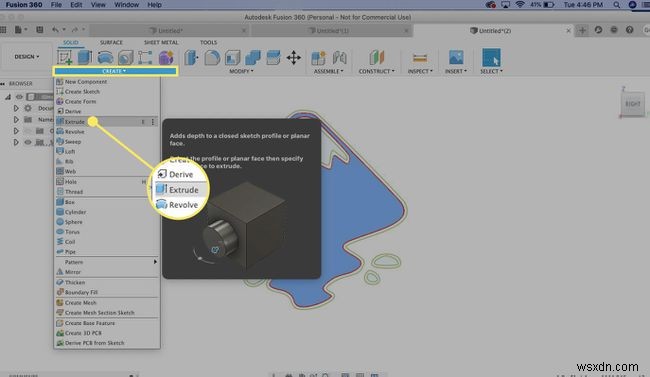Click the macOS Spotlight search icon

(616, 5)
